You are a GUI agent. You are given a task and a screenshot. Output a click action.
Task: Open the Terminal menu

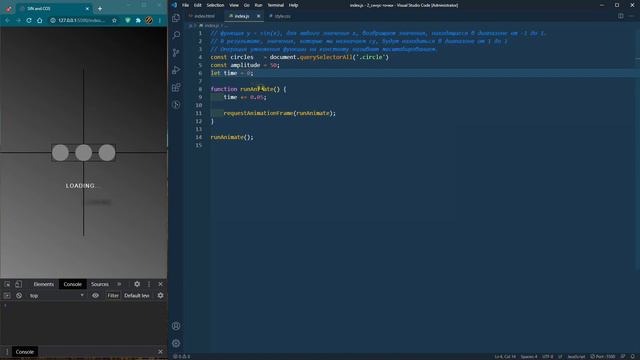pyautogui.click(x=276, y=5)
